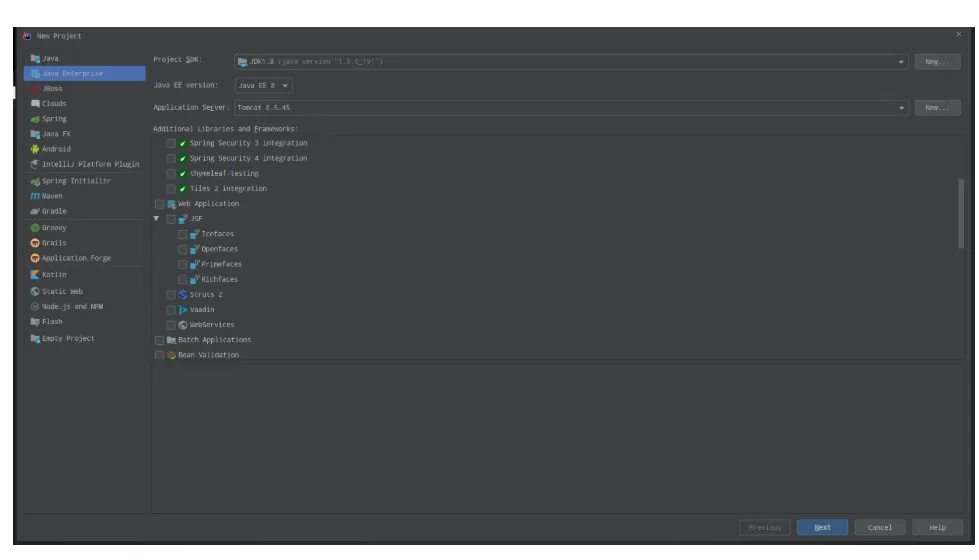The image size is (979, 560).
Task: Enable the Web Application checkbox
Action: 159,204
